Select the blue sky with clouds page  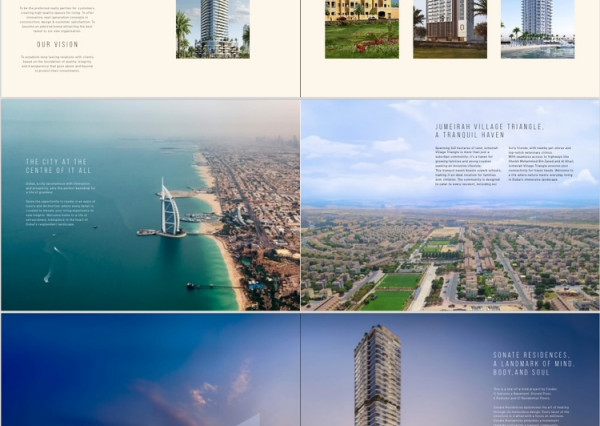151,370
